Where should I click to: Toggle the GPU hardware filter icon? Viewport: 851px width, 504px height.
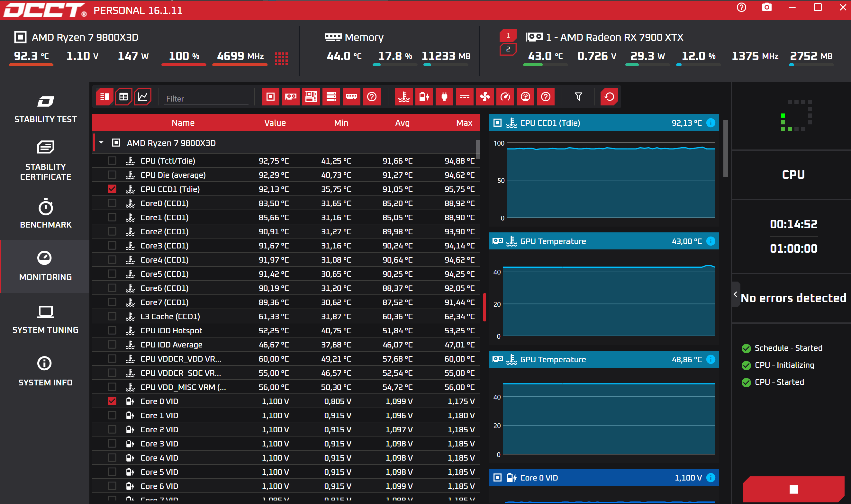point(291,97)
